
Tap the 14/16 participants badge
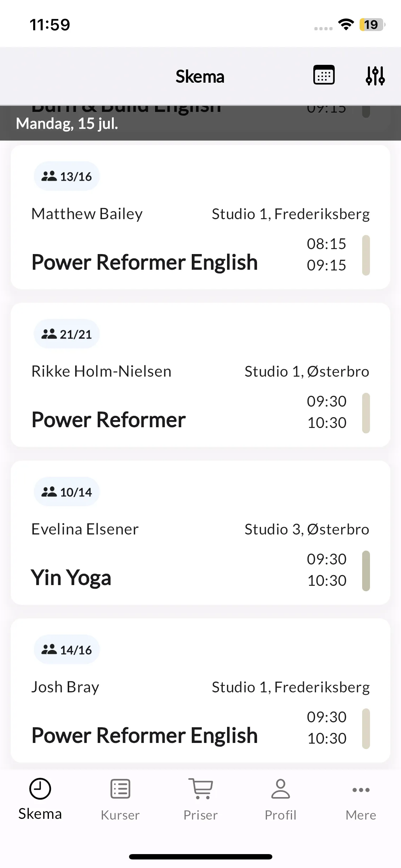click(67, 650)
